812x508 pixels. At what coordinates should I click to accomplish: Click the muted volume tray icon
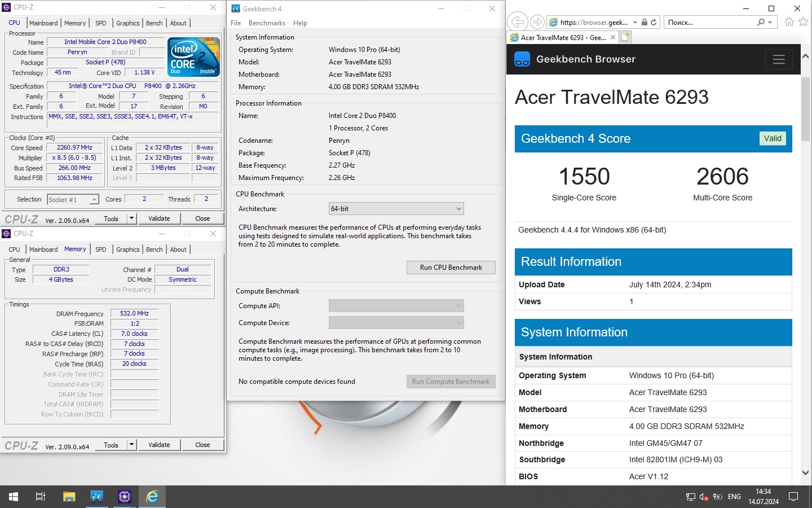click(x=704, y=497)
